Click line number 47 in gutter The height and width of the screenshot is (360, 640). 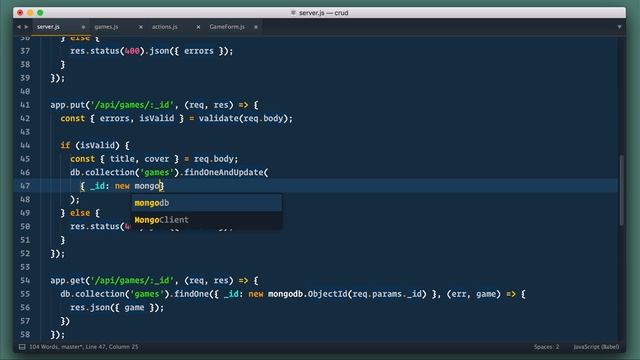click(x=25, y=186)
